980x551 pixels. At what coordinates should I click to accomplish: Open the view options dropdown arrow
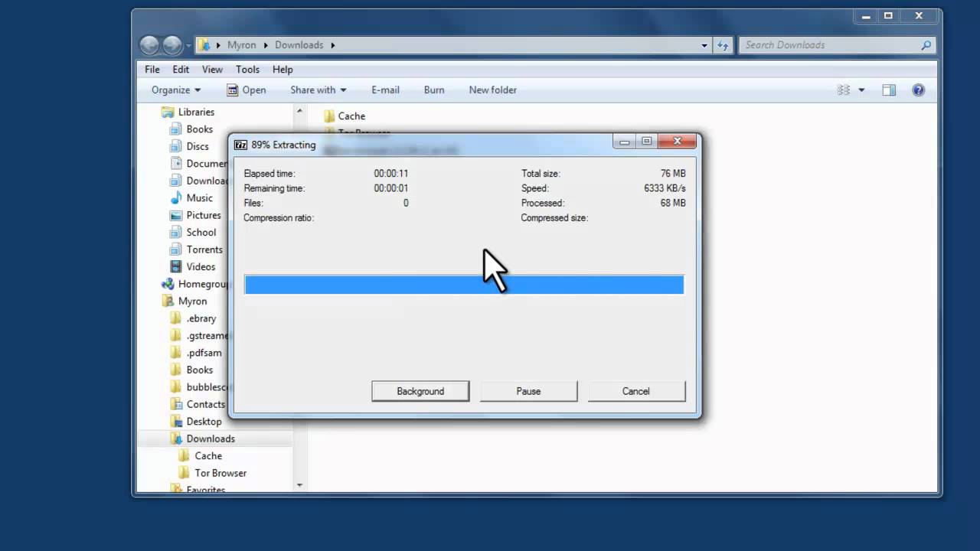861,90
